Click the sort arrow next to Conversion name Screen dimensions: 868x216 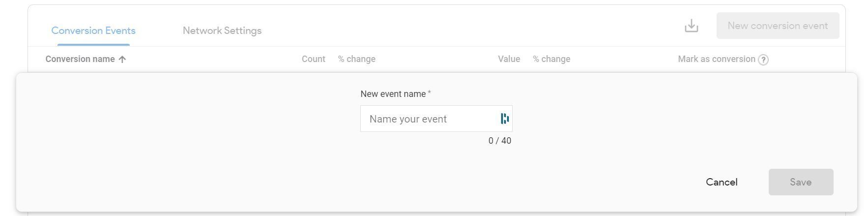pos(122,59)
